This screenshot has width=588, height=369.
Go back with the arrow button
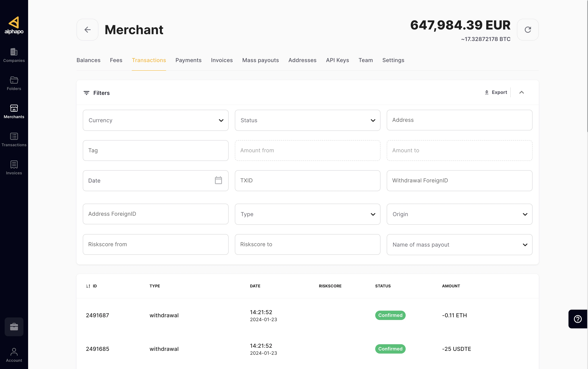[x=87, y=30]
